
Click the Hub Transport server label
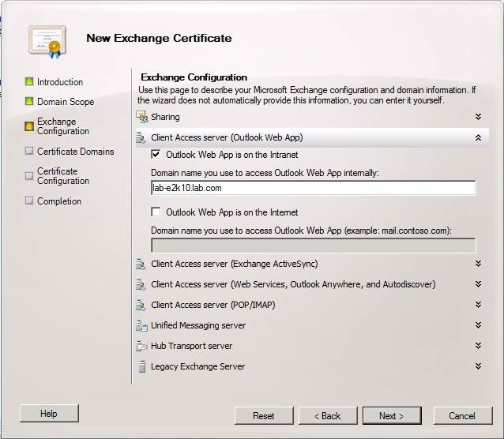point(192,346)
